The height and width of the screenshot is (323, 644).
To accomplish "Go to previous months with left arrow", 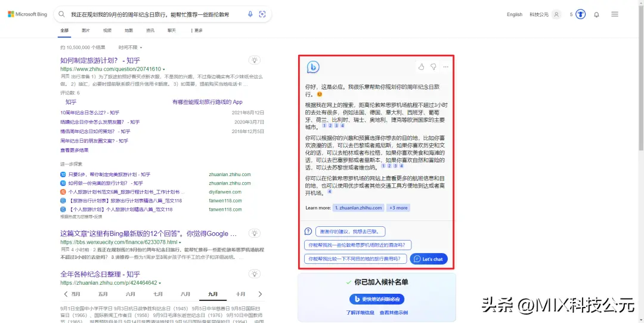I will (x=66, y=294).
